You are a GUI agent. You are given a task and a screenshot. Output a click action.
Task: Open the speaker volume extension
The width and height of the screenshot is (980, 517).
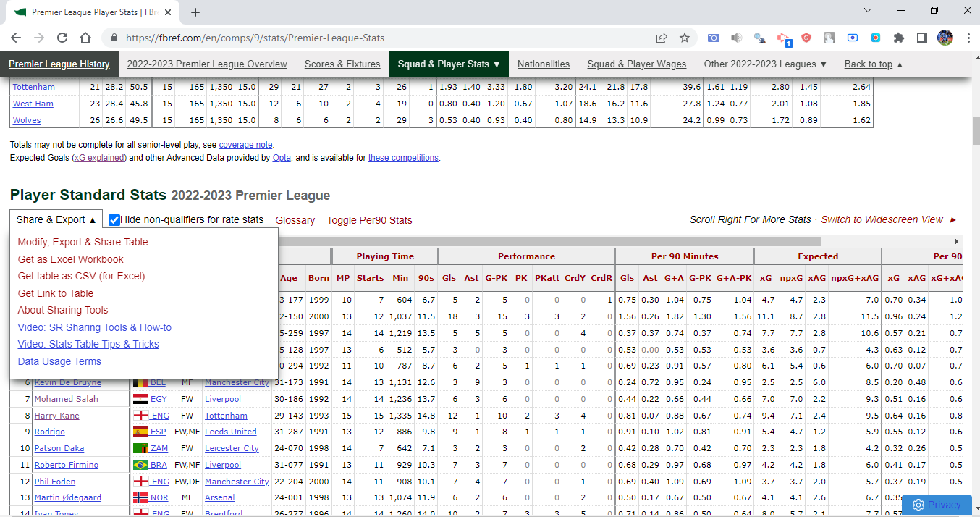click(x=737, y=38)
